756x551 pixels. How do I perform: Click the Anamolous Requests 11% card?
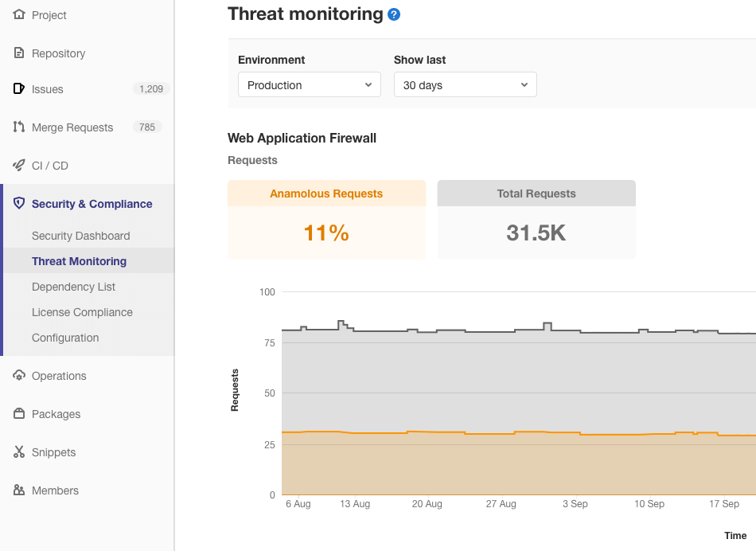pyautogui.click(x=326, y=220)
